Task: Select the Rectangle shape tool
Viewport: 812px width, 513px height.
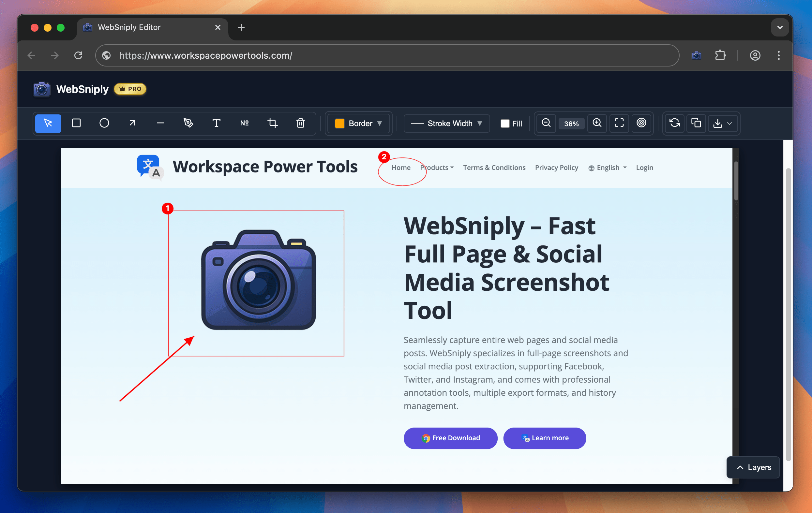Action: pyautogui.click(x=76, y=123)
